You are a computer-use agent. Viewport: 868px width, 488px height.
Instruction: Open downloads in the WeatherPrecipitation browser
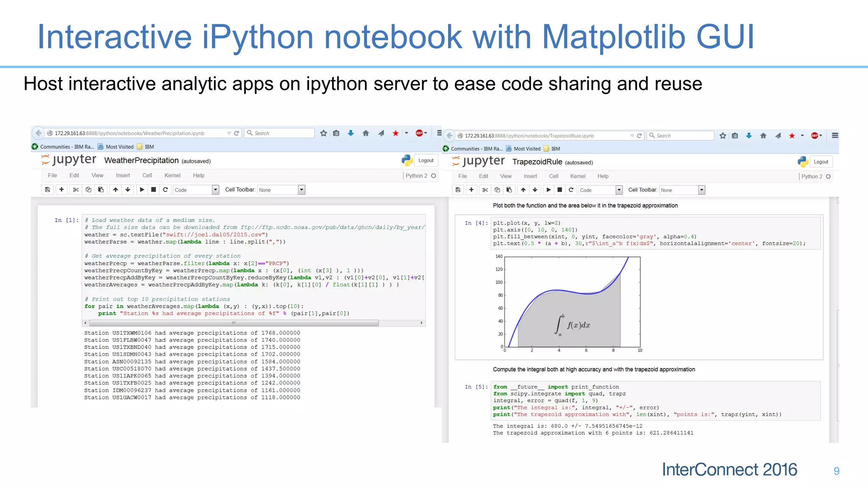(x=351, y=133)
